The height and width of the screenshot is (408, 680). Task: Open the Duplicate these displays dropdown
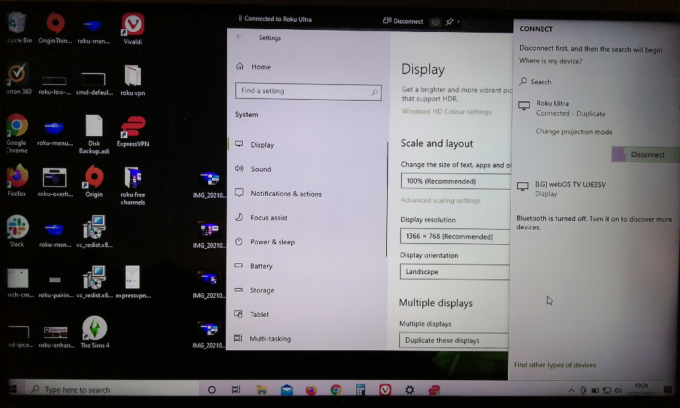click(454, 340)
